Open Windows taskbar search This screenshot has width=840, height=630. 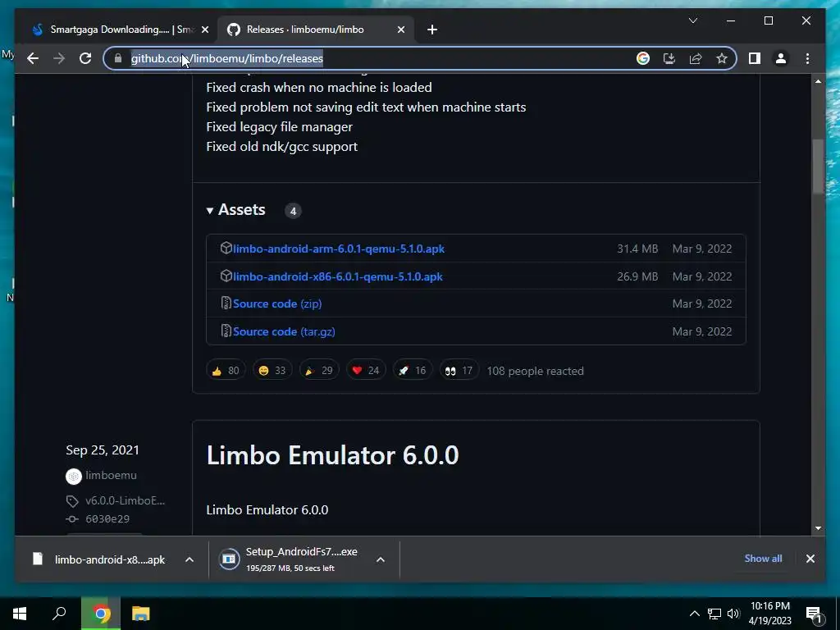[59, 614]
